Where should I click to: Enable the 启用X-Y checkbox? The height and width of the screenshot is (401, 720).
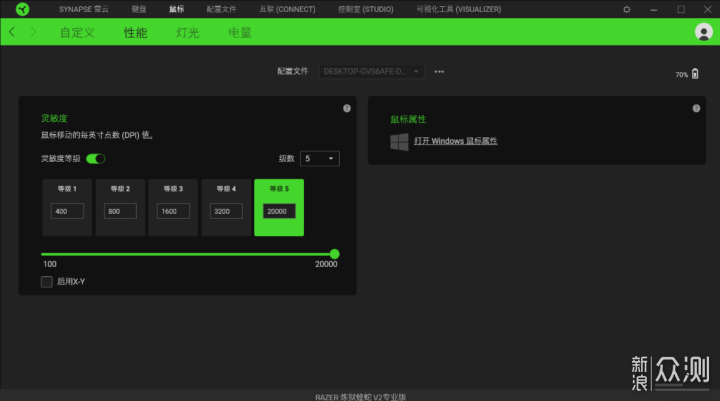tap(47, 282)
